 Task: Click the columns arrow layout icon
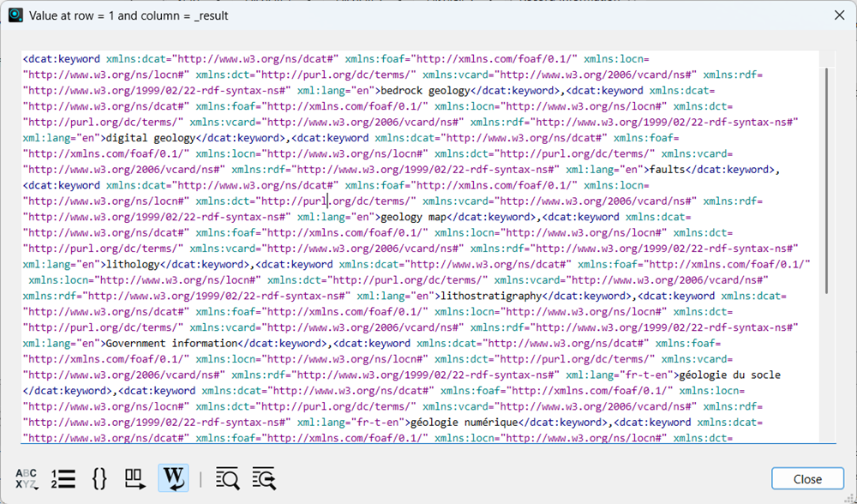coord(135,479)
